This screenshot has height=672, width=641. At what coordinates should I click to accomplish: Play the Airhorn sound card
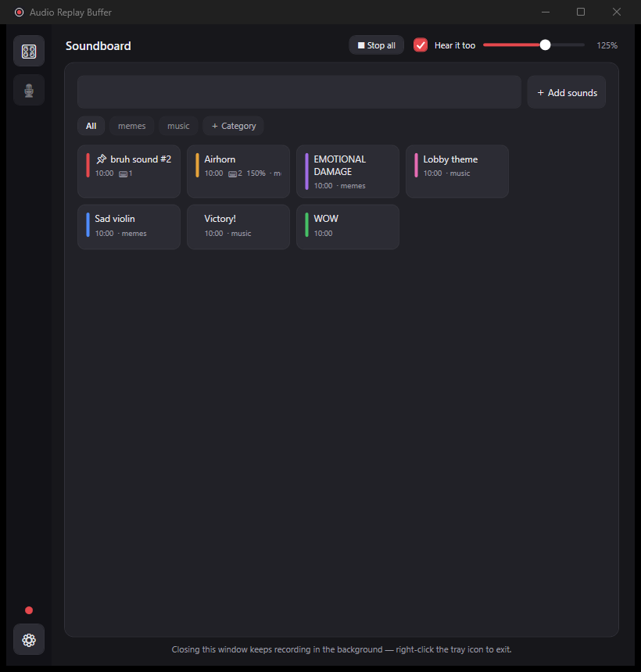pyautogui.click(x=238, y=171)
